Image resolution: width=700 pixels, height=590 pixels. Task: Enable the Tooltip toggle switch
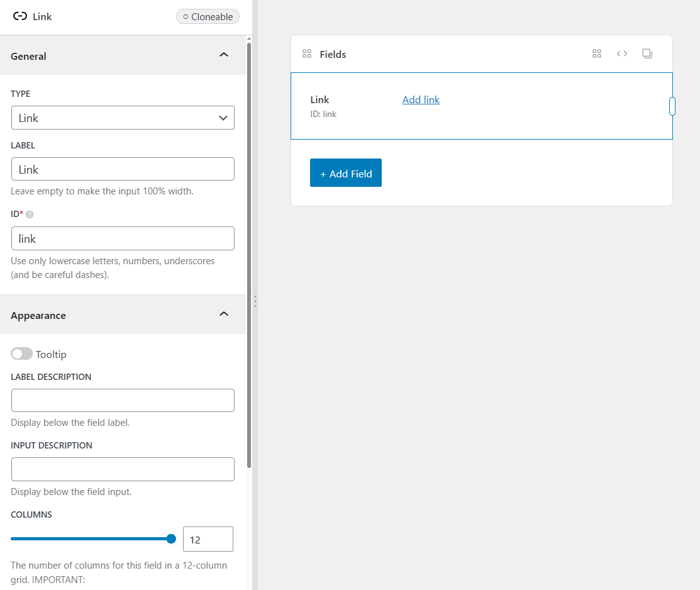pyautogui.click(x=22, y=354)
